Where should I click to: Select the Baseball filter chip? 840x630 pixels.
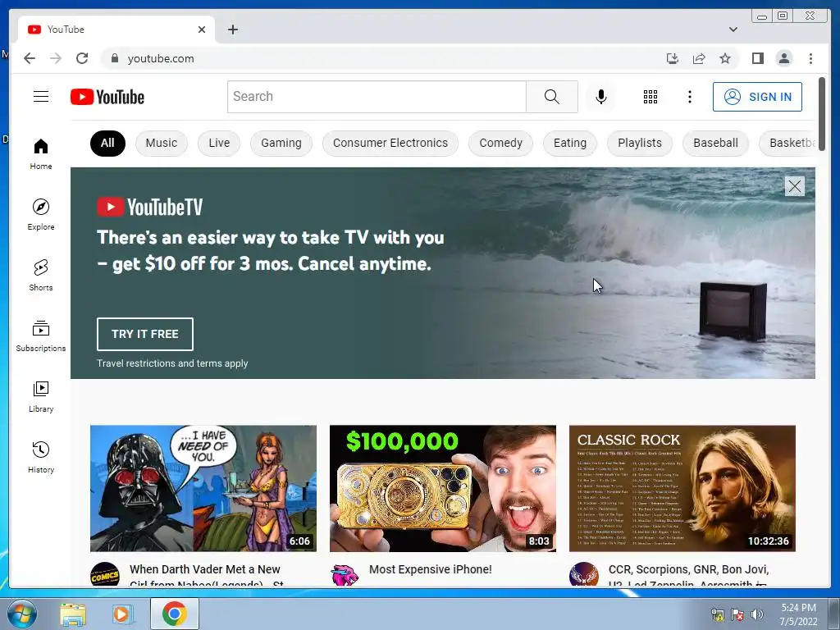tap(715, 143)
